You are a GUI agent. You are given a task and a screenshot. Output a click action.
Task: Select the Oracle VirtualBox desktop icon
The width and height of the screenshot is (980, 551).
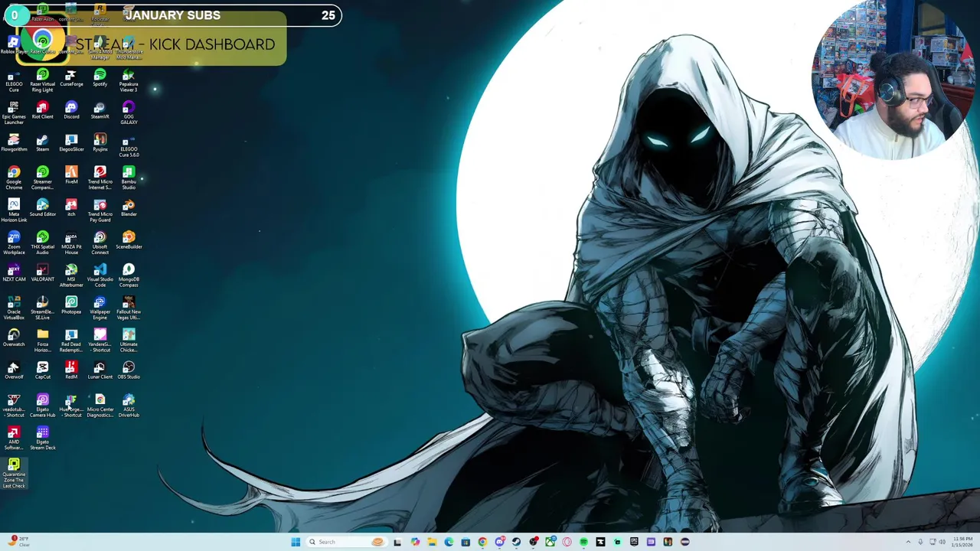tap(14, 308)
